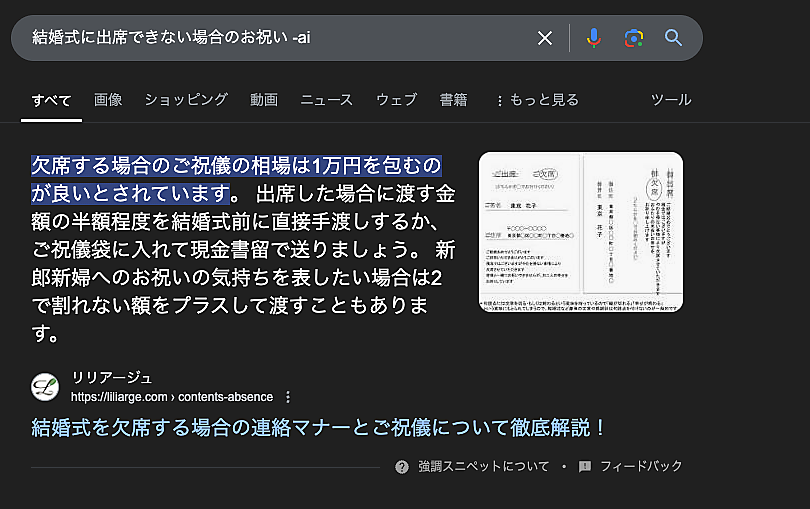Open the 結婚式を欠席する場合の連絡マナー result link
The height and width of the screenshot is (509, 810).
[x=318, y=428]
